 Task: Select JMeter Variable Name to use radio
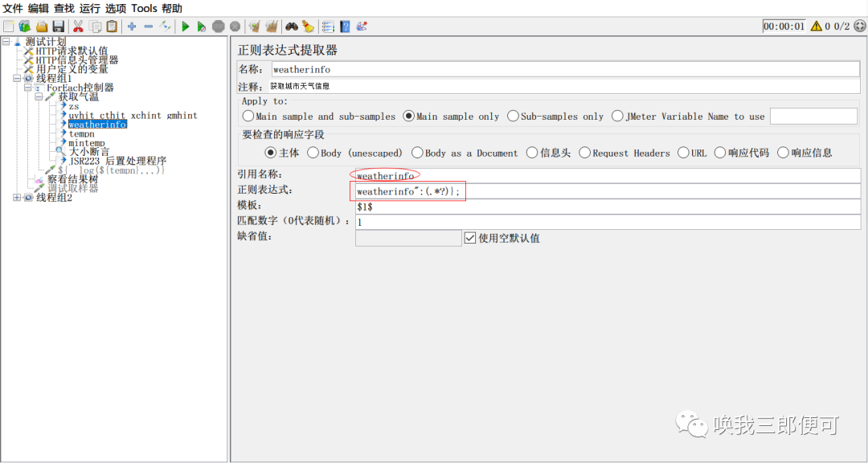[x=617, y=117]
